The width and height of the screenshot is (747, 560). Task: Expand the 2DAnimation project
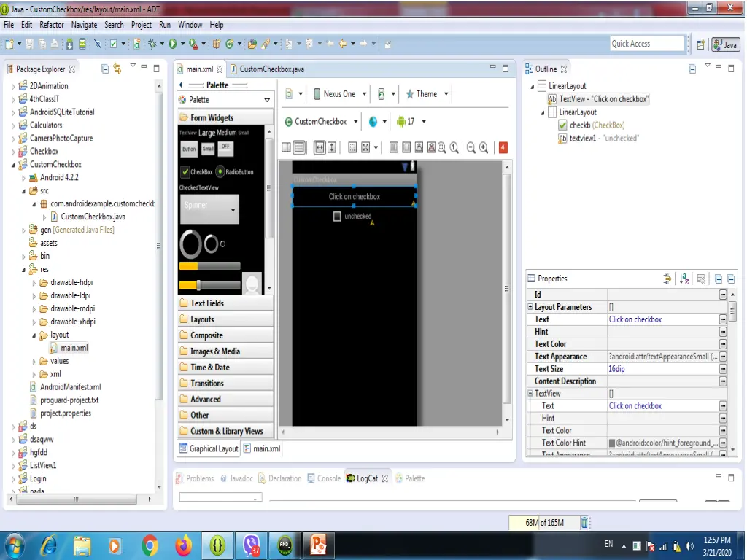pos(13,87)
